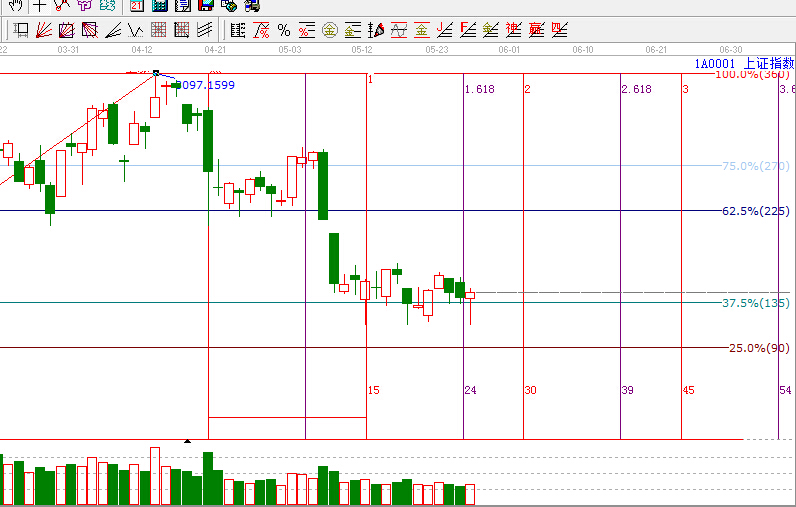Click the percent retracement tool
Viewport: 796px width, 507px height.
point(284,30)
